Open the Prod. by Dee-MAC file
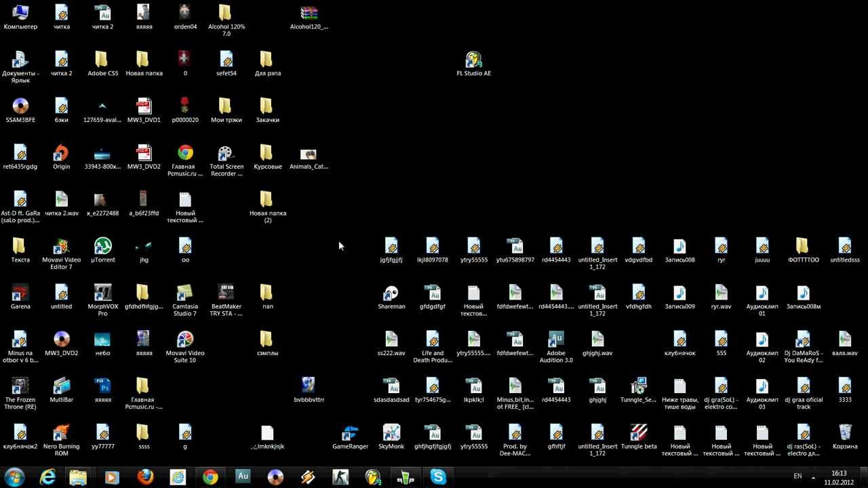Image resolution: width=868 pixels, height=488 pixels. (x=515, y=441)
